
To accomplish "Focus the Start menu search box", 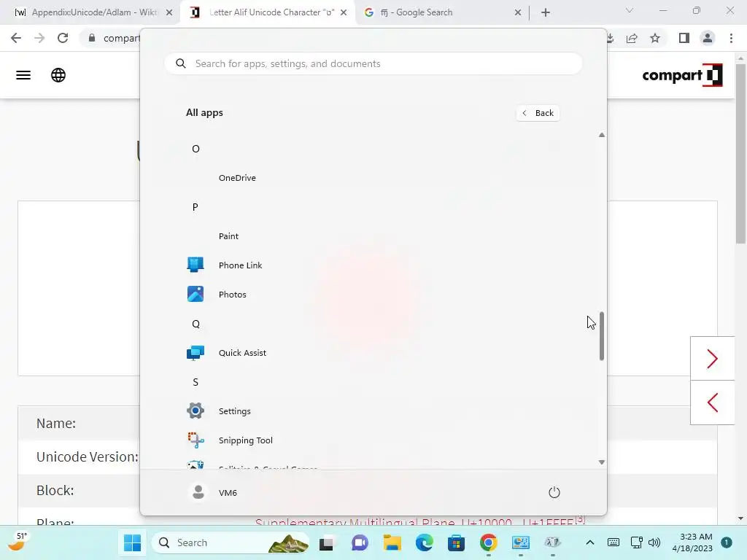I will pyautogui.click(x=373, y=64).
